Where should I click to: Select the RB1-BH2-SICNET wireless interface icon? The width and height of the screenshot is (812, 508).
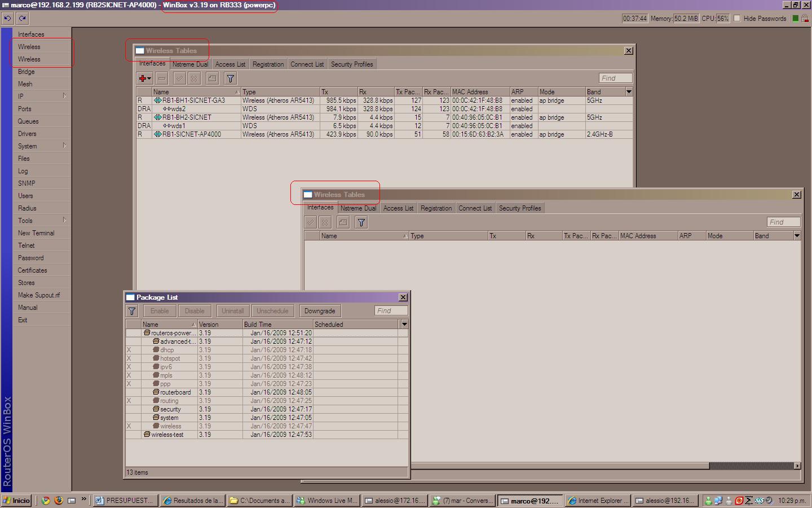pyautogui.click(x=158, y=117)
